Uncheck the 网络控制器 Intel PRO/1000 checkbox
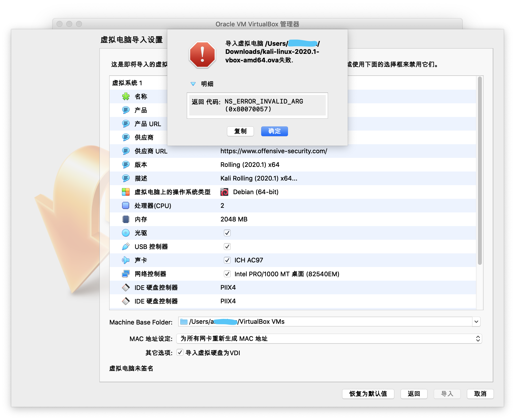 (227, 274)
